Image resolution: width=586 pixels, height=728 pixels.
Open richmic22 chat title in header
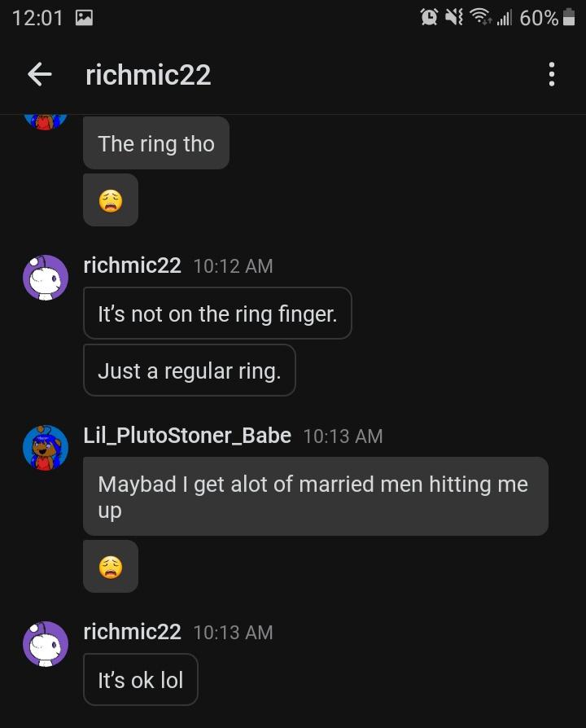tap(148, 75)
